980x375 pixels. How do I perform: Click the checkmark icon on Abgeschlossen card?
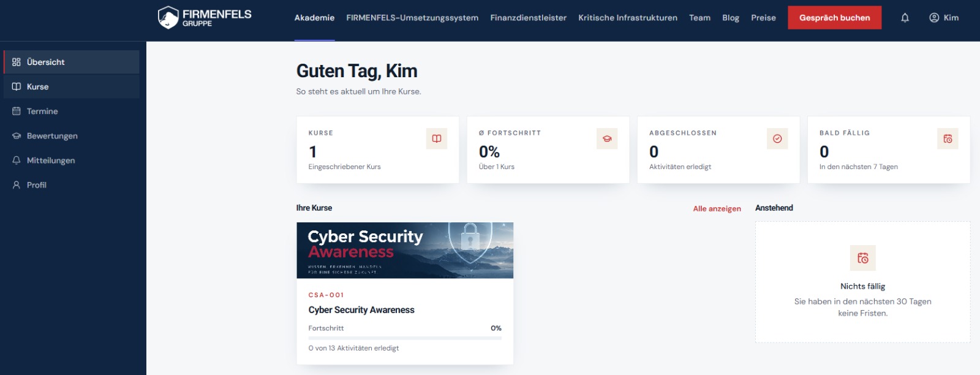[x=777, y=138]
